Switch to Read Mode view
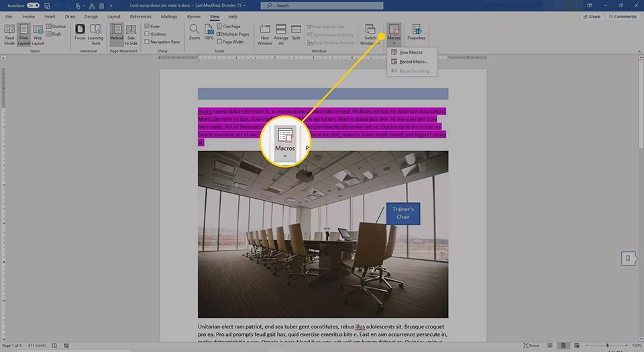 9,34
